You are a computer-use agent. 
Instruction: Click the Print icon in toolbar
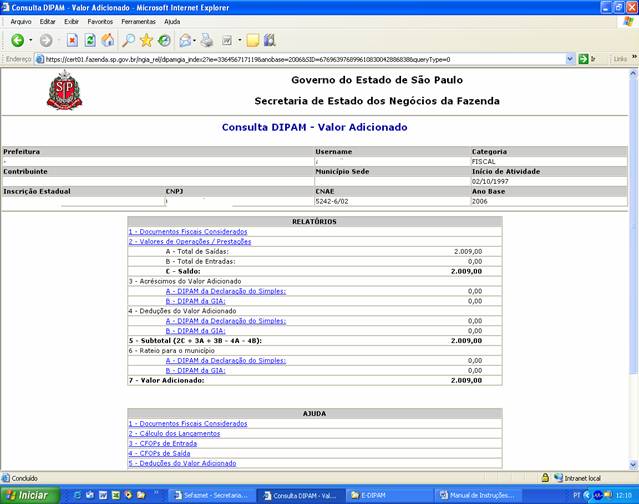click(x=207, y=40)
